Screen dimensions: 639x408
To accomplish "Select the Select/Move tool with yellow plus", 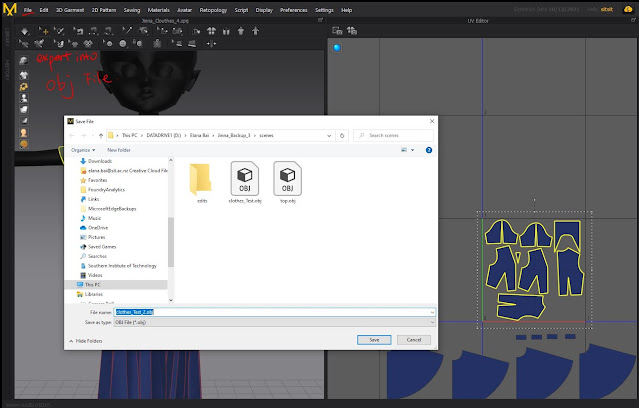I will 44,31.
